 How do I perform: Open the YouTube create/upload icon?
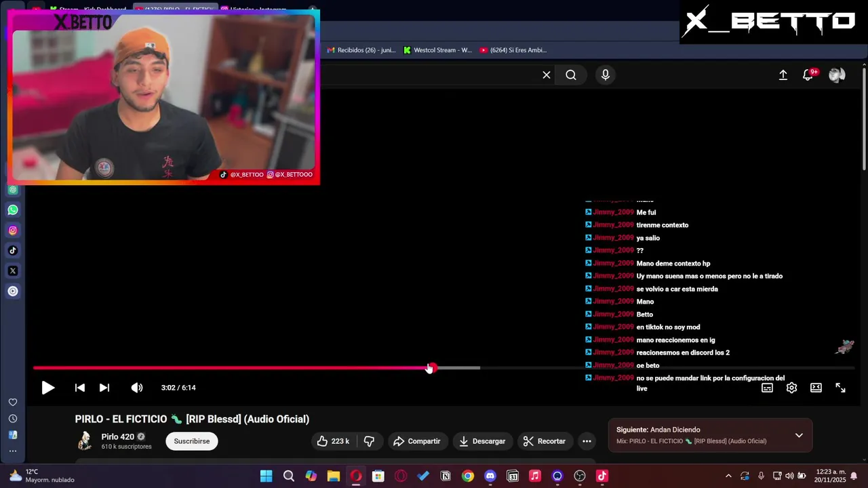(783, 75)
